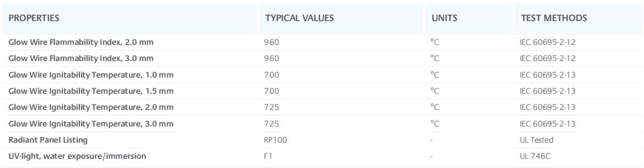Click the RP100 value
Image resolution: width=644 pixels, height=168 pixels.
(x=276, y=139)
